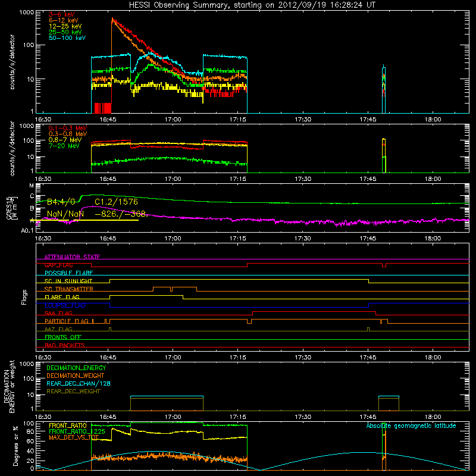Click the yellow 0.8-7 MeV legend entry
Viewport: 476px width, 476px height.
(x=65, y=140)
